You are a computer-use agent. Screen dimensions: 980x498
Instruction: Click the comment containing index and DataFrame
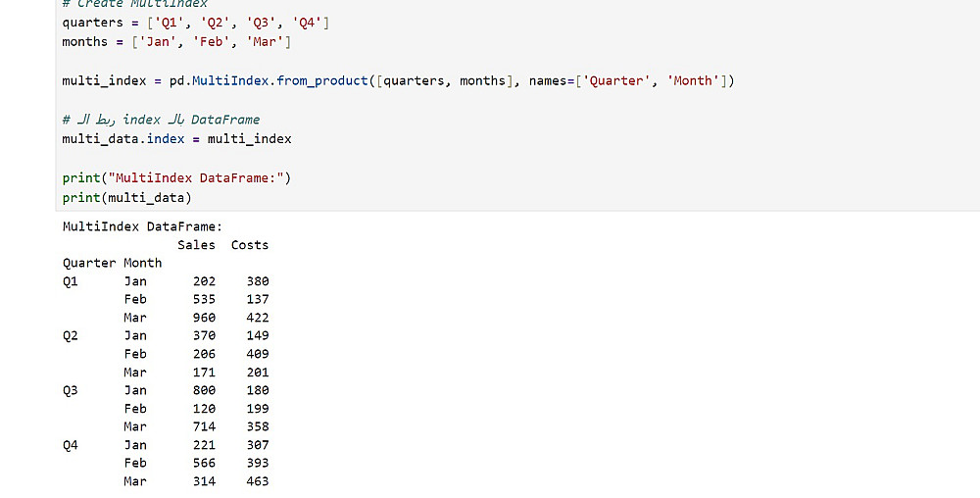click(162, 120)
